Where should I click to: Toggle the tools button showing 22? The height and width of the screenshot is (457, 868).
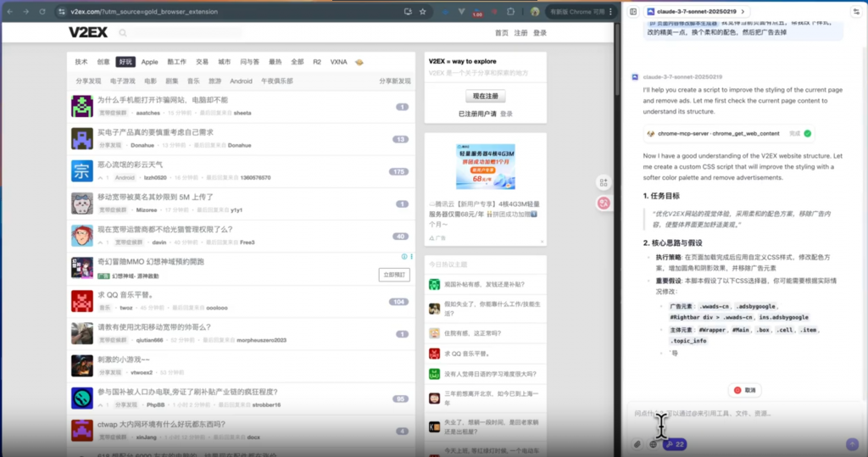click(676, 444)
